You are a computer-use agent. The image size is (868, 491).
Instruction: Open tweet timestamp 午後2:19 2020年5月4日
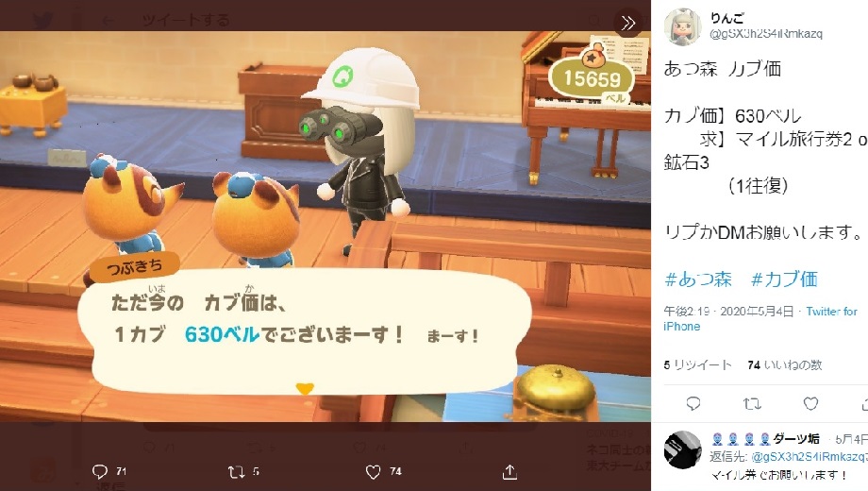(x=728, y=312)
